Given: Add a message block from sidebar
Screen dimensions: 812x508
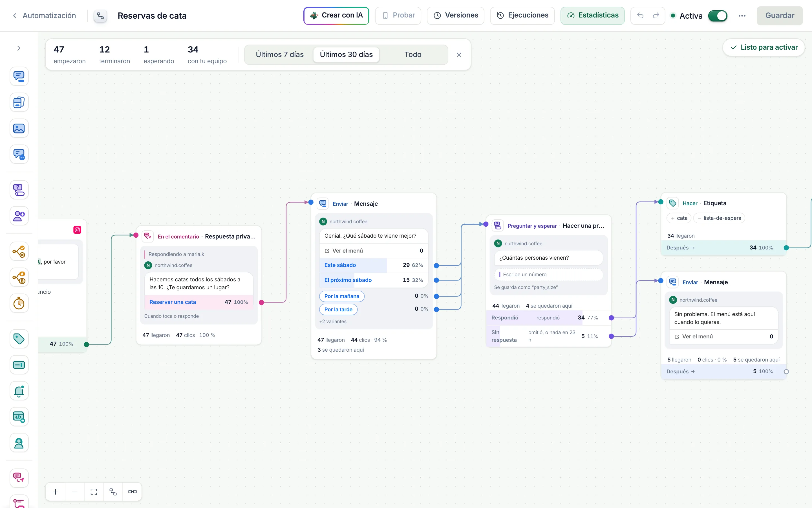Looking at the screenshot, I should (x=19, y=76).
